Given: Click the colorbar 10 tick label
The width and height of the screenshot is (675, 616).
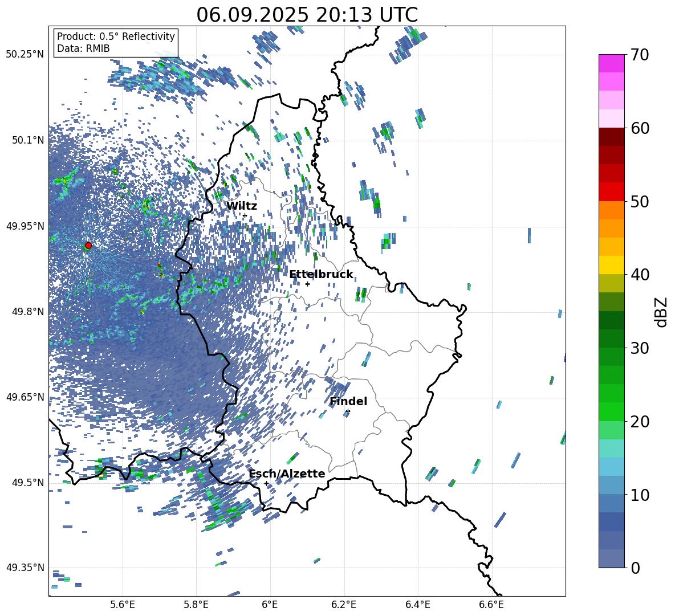Looking at the screenshot, I should [640, 495].
